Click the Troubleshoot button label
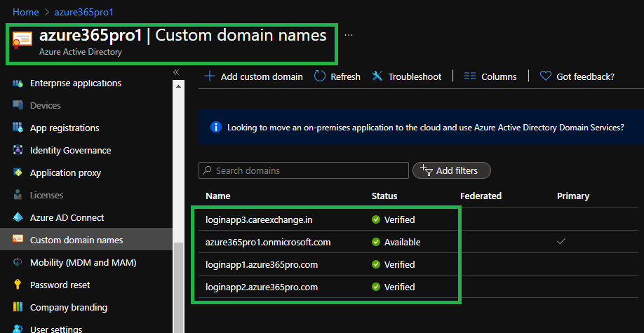Viewport: 644px width, 333px height. coord(415,77)
